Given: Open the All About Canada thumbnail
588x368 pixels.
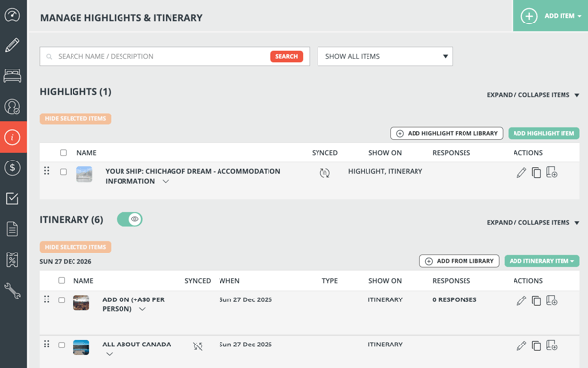Looking at the screenshot, I should 81,347.
